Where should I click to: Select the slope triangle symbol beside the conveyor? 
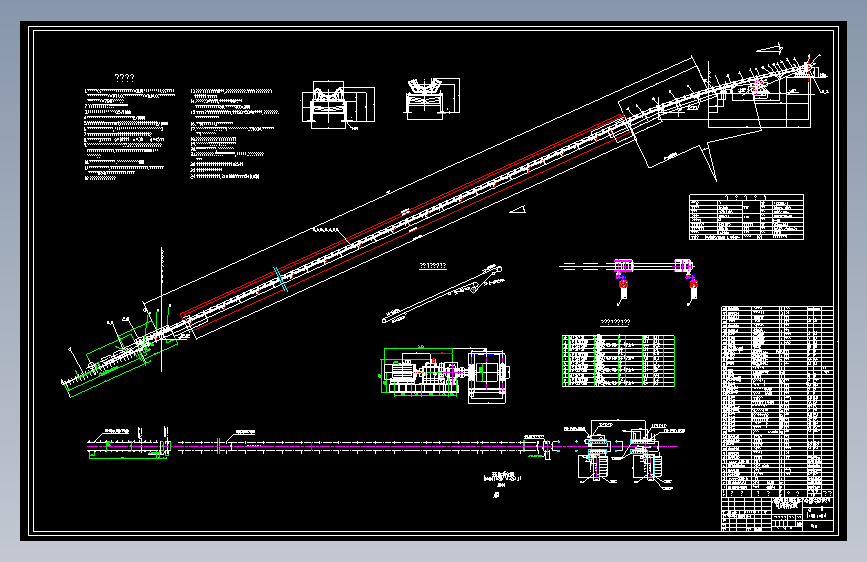(x=518, y=209)
